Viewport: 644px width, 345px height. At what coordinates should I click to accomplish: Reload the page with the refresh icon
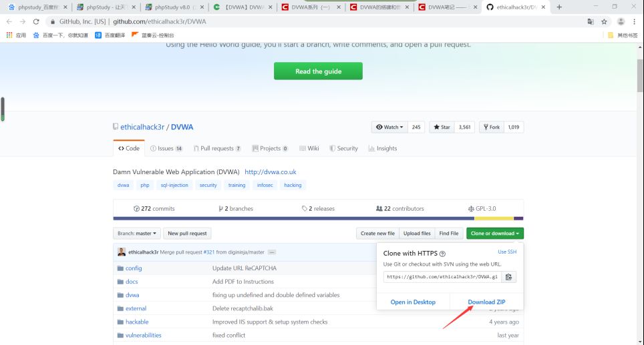coord(36,22)
